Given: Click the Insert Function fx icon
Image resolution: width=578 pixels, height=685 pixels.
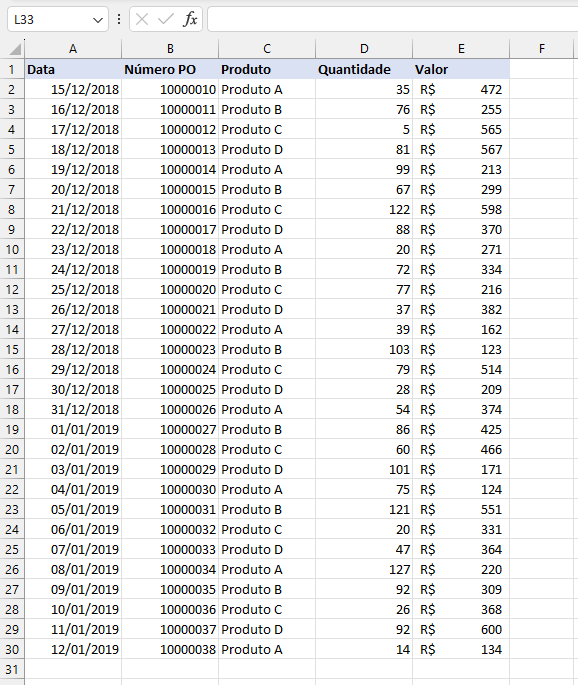Looking at the screenshot, I should pyautogui.click(x=190, y=19).
